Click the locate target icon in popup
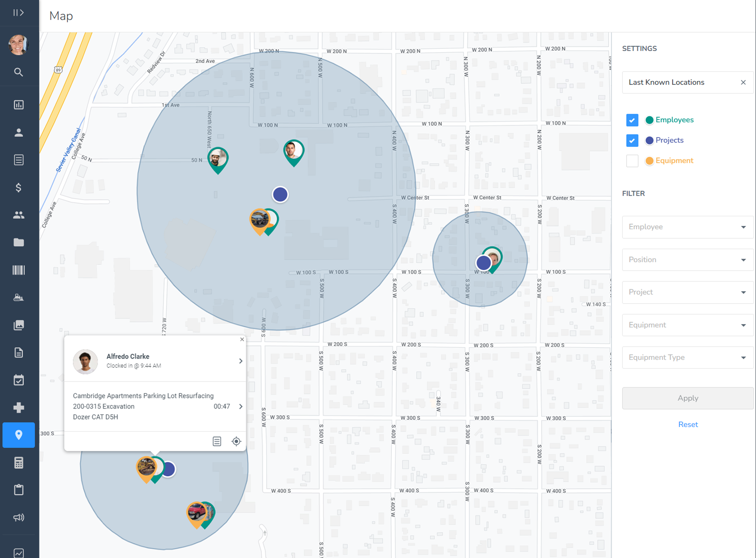The image size is (756, 558). point(236,441)
